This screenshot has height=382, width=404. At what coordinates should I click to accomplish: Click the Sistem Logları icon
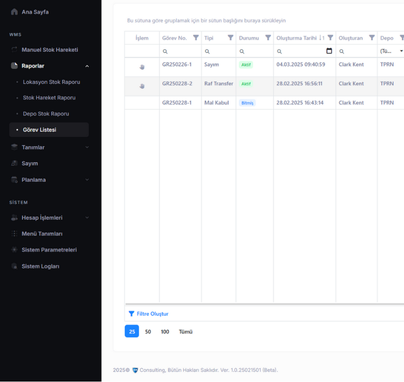14,266
